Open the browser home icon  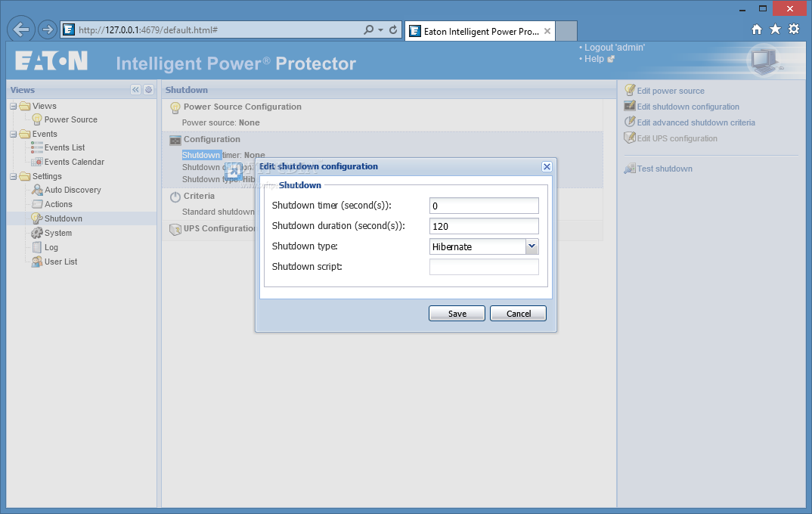pos(757,29)
